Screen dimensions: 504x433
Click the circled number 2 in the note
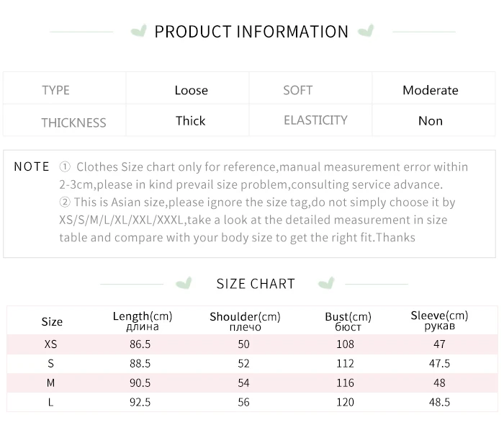point(65,203)
